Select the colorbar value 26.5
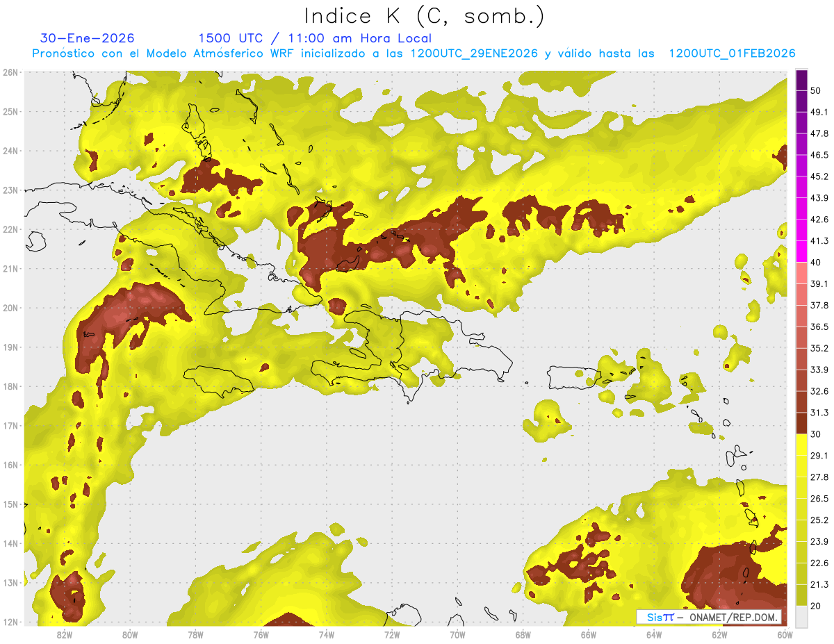Image resolution: width=834 pixels, height=644 pixels. click(x=819, y=498)
